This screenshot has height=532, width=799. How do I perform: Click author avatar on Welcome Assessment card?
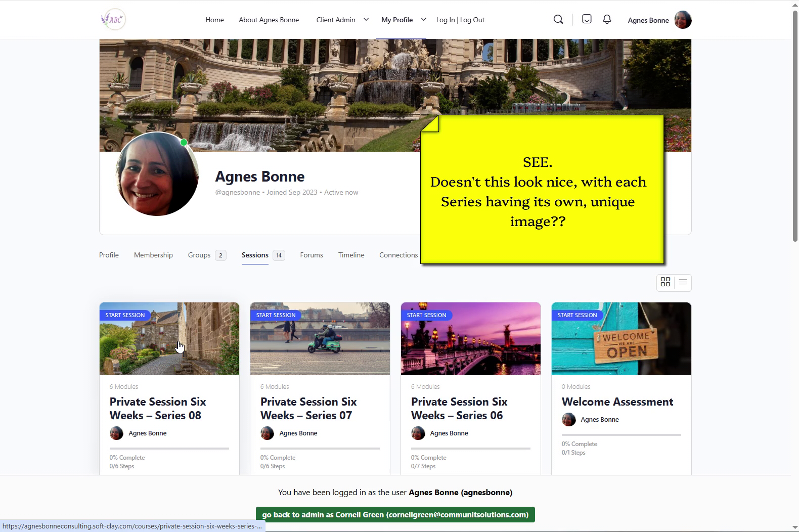[568, 420]
